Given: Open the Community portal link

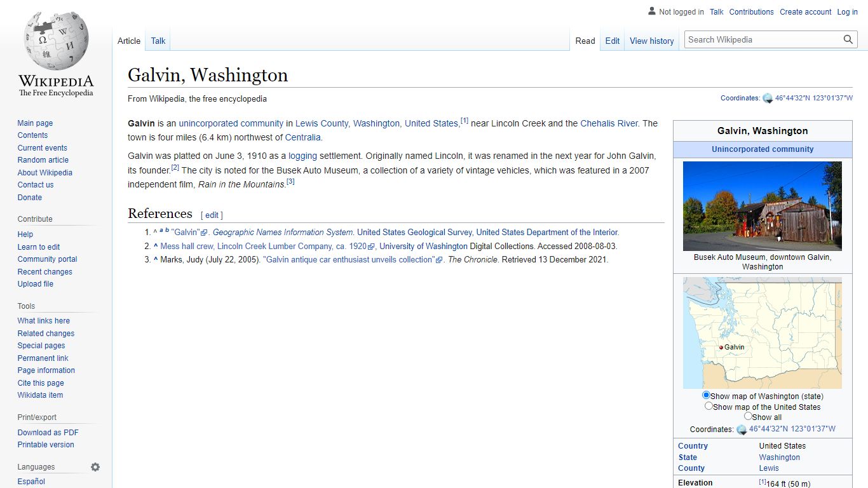Looking at the screenshot, I should (47, 259).
